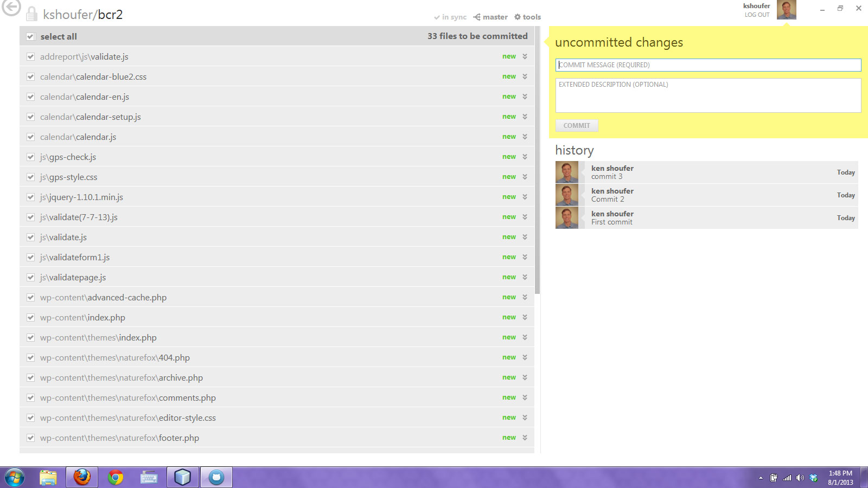Open the master branch menu
The width and height of the screenshot is (868, 488).
click(x=490, y=17)
